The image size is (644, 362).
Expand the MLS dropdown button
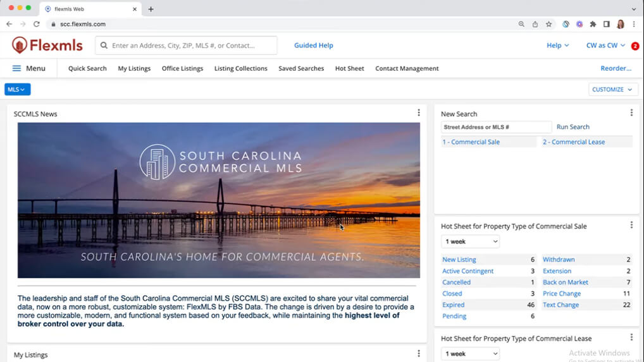17,90
